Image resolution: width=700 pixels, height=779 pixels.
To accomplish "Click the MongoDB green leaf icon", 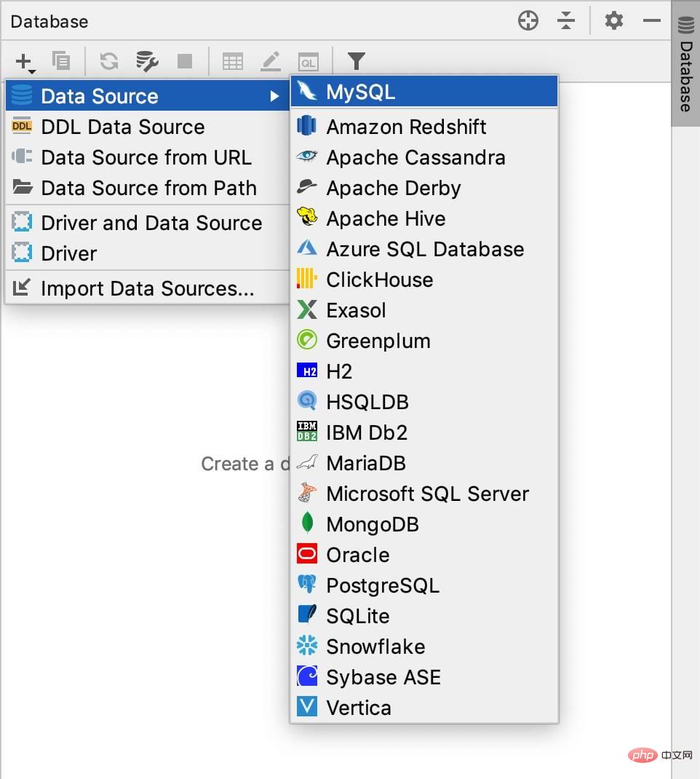I will (307, 523).
